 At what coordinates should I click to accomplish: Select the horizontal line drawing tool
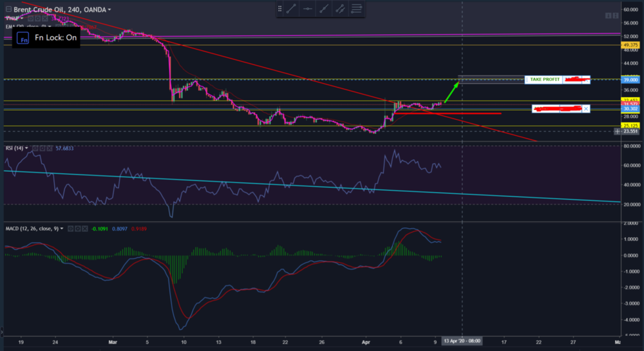(308, 8)
